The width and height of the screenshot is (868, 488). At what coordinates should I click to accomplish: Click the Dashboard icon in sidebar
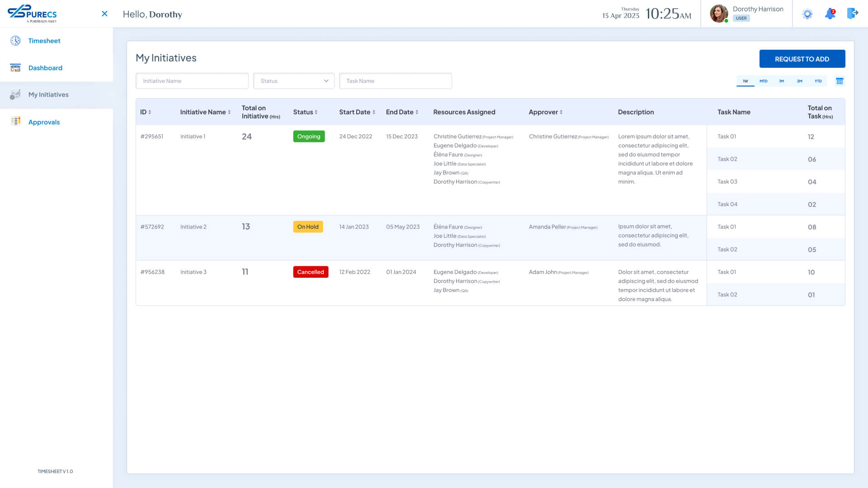tap(15, 68)
